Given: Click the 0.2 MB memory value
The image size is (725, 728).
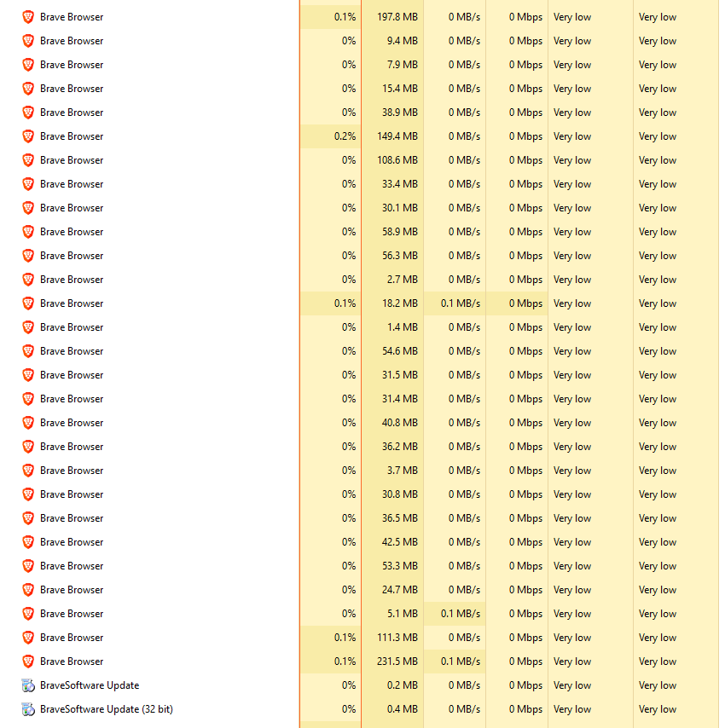Looking at the screenshot, I should (x=403, y=685).
